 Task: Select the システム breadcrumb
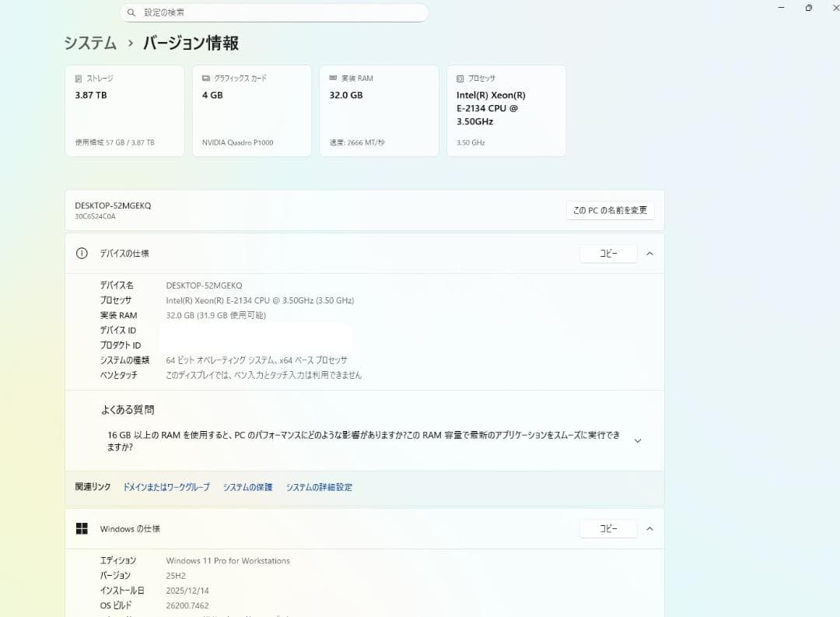click(x=88, y=44)
